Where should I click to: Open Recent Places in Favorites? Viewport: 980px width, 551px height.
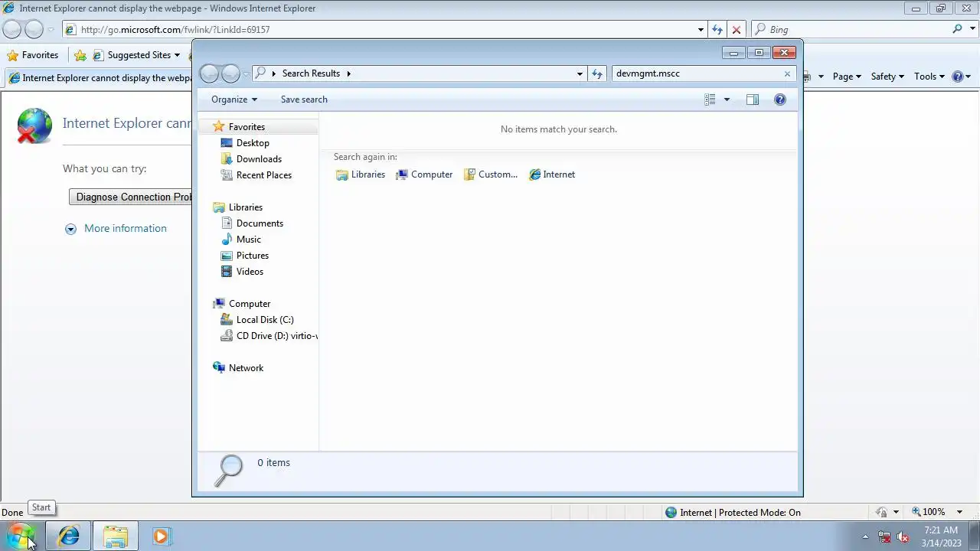(x=264, y=175)
